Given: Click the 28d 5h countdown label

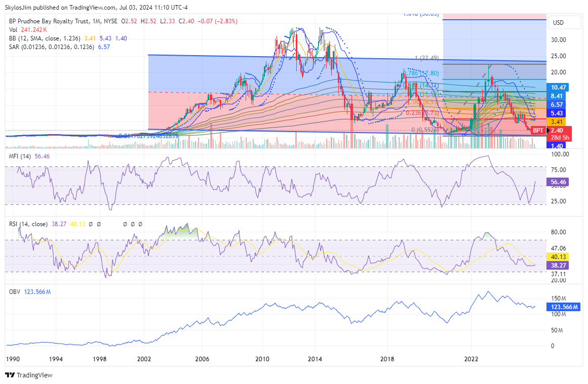Looking at the screenshot, I should tap(560, 138).
